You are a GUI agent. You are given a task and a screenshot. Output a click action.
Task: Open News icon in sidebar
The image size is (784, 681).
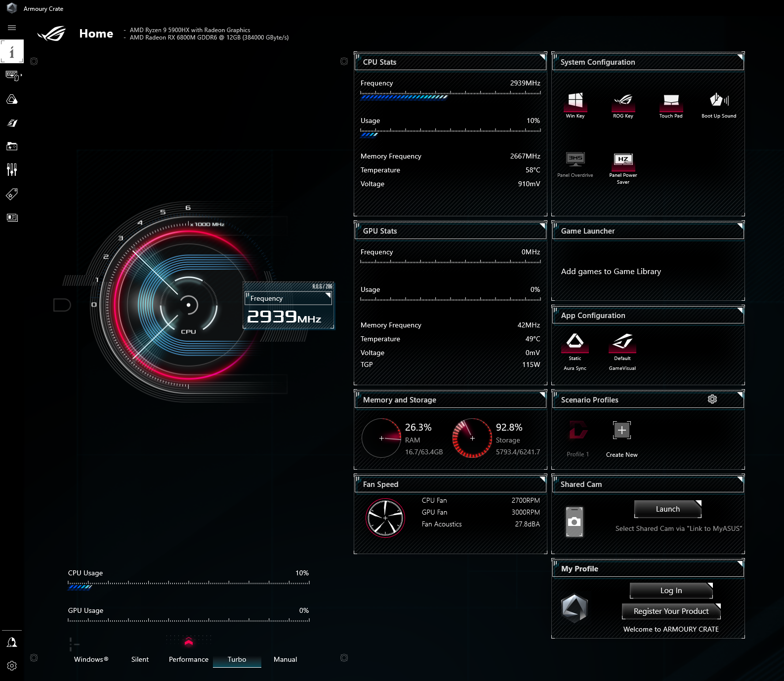coord(12,217)
